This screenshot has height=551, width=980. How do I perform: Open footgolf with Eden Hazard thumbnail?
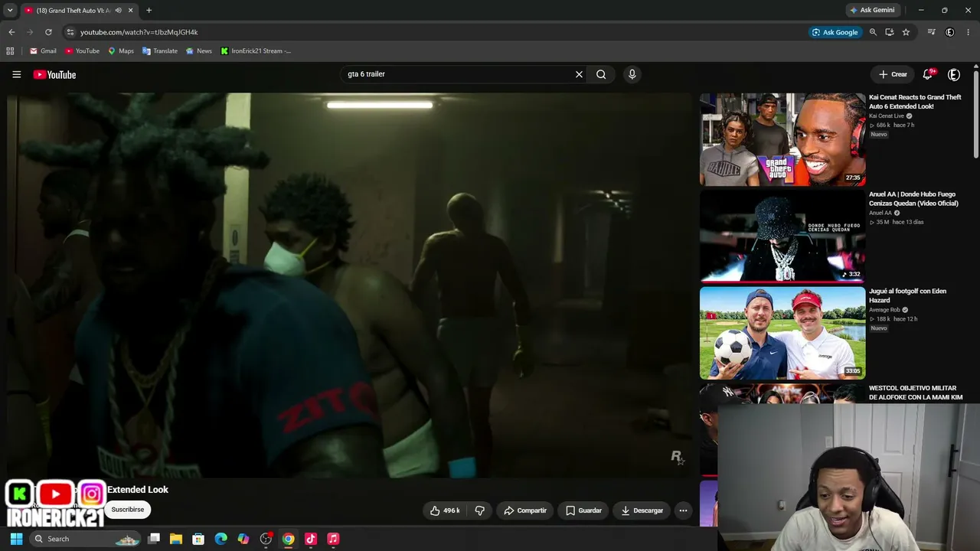tap(782, 333)
